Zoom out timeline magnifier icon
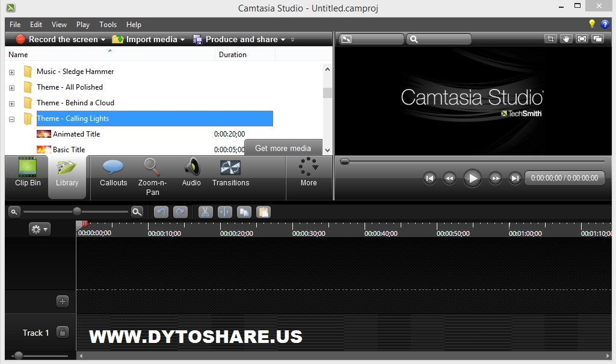Image resolution: width=616 pixels, height=364 pixels. pyautogui.click(x=14, y=212)
